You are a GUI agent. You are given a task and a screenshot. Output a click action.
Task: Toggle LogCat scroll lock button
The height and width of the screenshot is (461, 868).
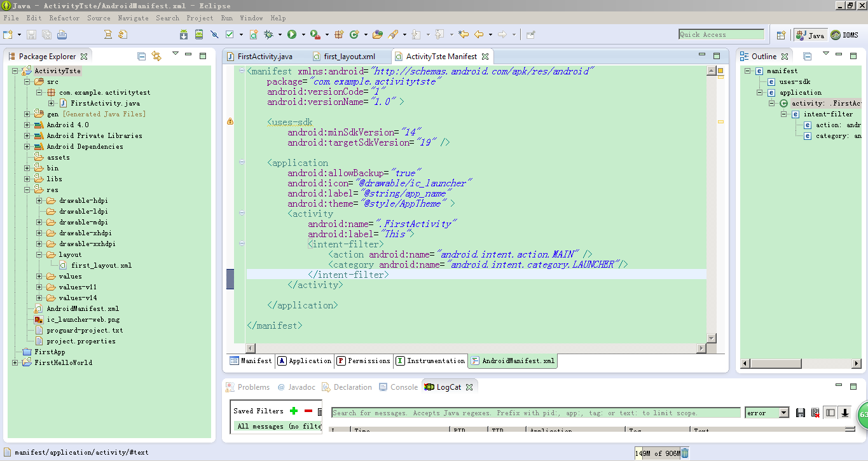tap(845, 413)
